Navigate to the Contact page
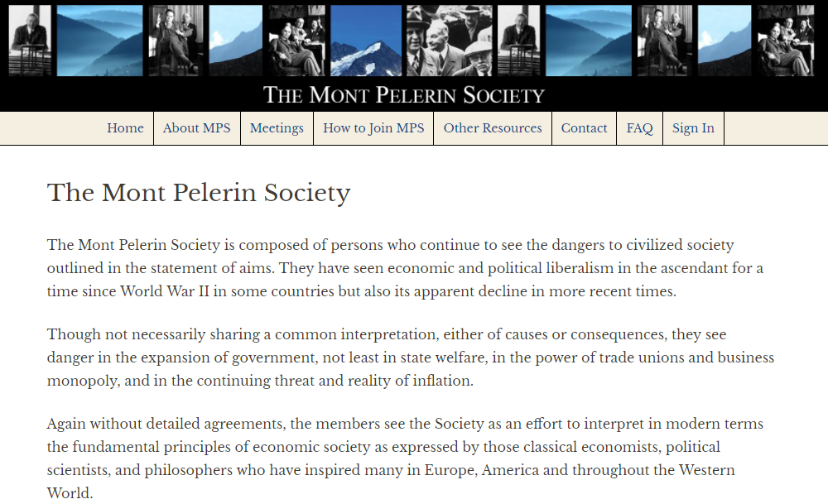Viewport: 828px width, 504px height. click(x=584, y=128)
